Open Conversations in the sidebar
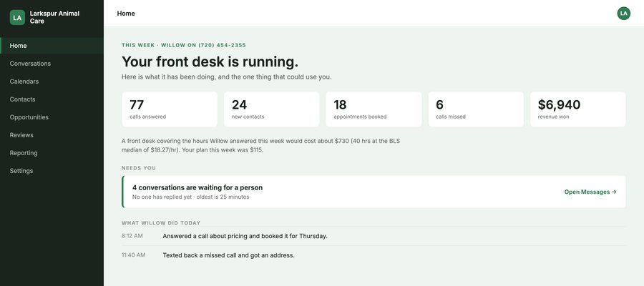Image resolution: width=644 pixels, height=286 pixels. [x=52, y=64]
